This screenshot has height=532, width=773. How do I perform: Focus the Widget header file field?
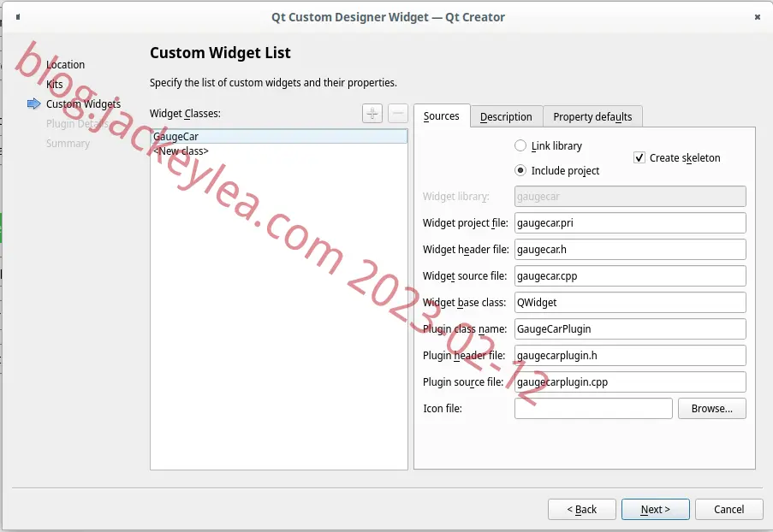(630, 249)
